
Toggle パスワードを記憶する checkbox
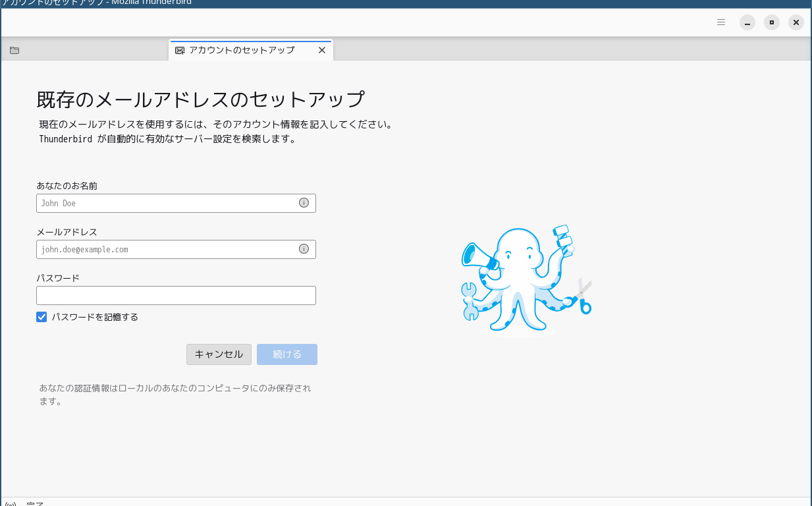click(x=41, y=317)
